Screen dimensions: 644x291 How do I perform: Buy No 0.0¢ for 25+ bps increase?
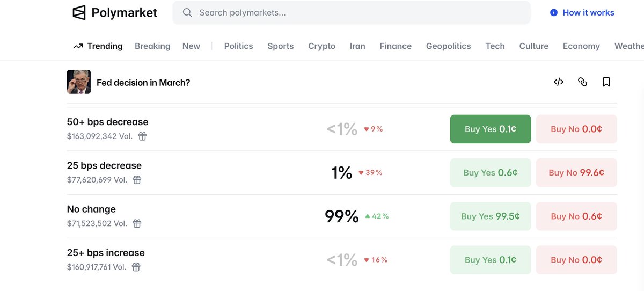point(576,260)
